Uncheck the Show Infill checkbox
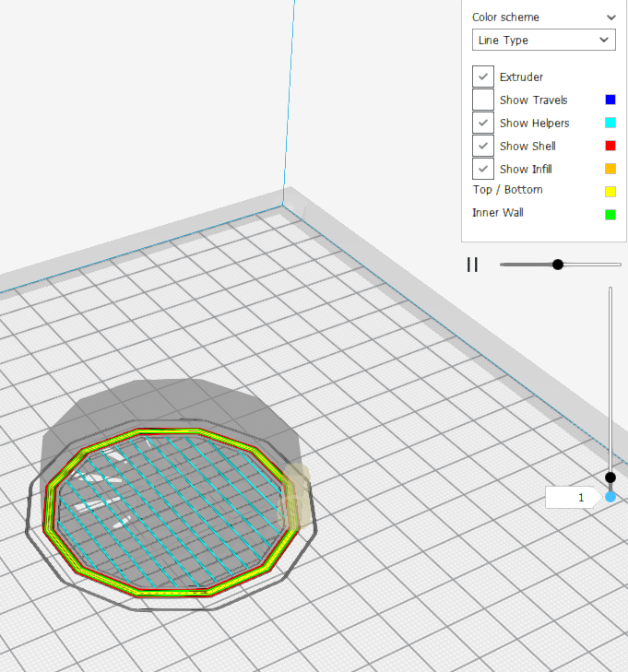This screenshot has width=628, height=672. coord(483,169)
